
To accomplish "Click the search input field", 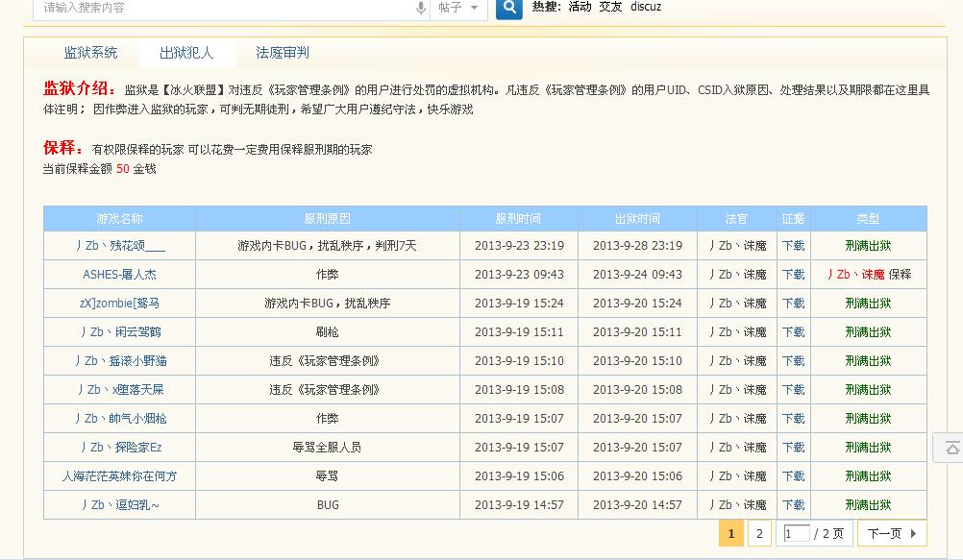I will click(x=192, y=8).
